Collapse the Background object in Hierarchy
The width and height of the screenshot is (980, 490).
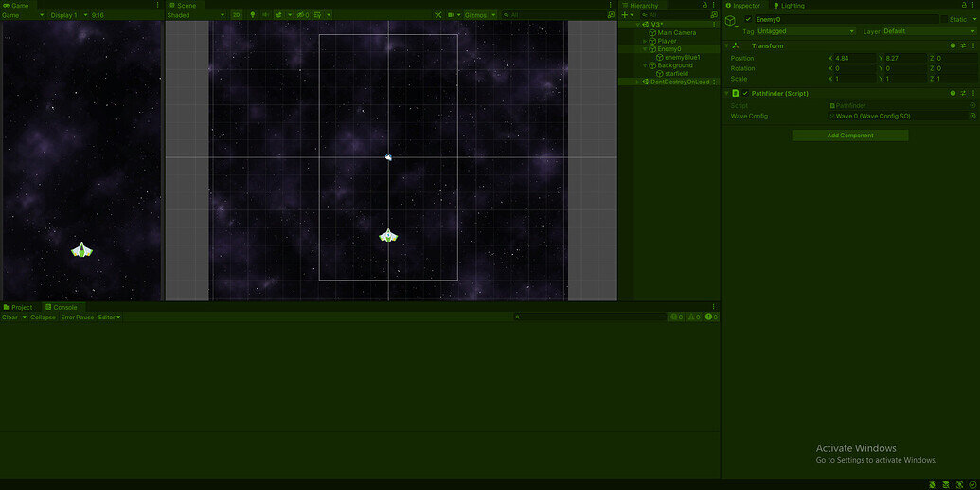pos(645,65)
